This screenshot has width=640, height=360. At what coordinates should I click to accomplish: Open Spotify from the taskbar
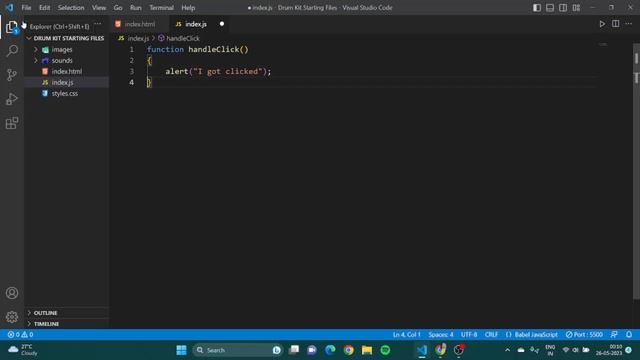click(x=385, y=350)
